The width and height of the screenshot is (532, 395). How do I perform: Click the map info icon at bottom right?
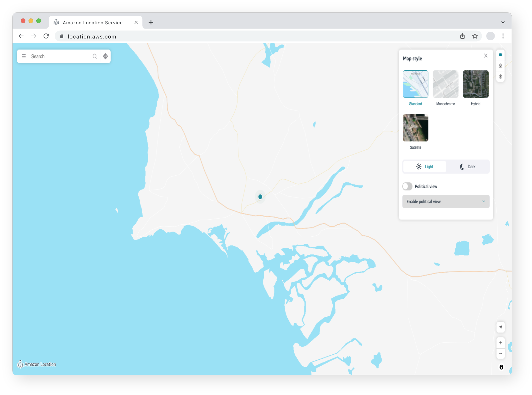501,367
